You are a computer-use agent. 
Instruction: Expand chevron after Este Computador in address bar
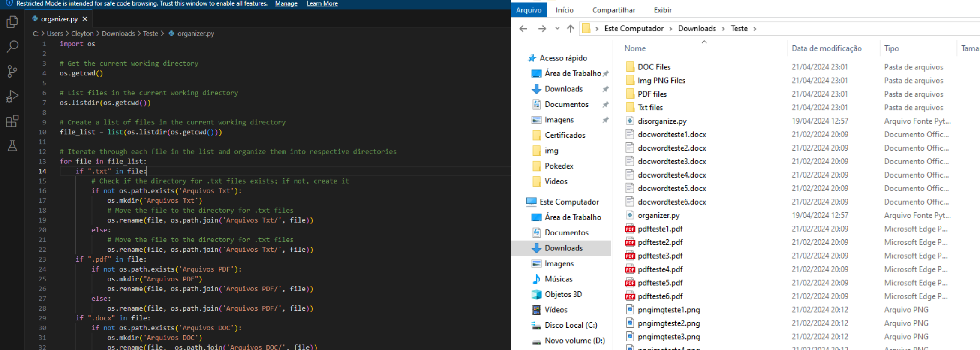tap(670, 29)
